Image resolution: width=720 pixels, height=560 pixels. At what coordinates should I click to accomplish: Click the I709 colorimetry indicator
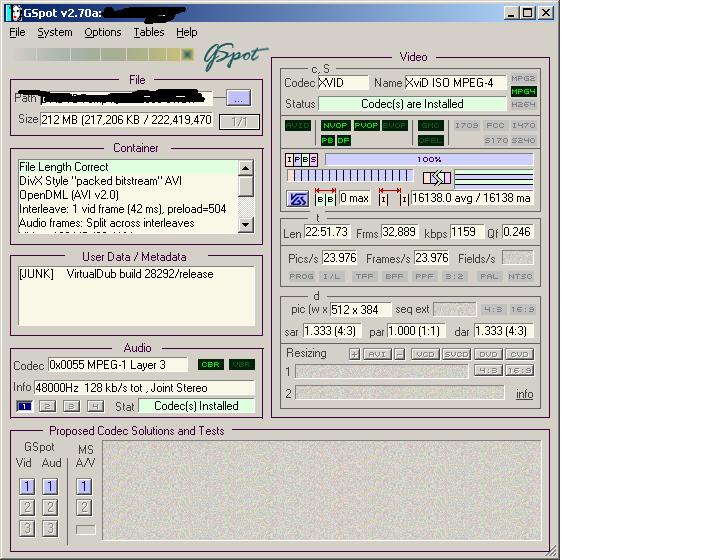coord(466,125)
